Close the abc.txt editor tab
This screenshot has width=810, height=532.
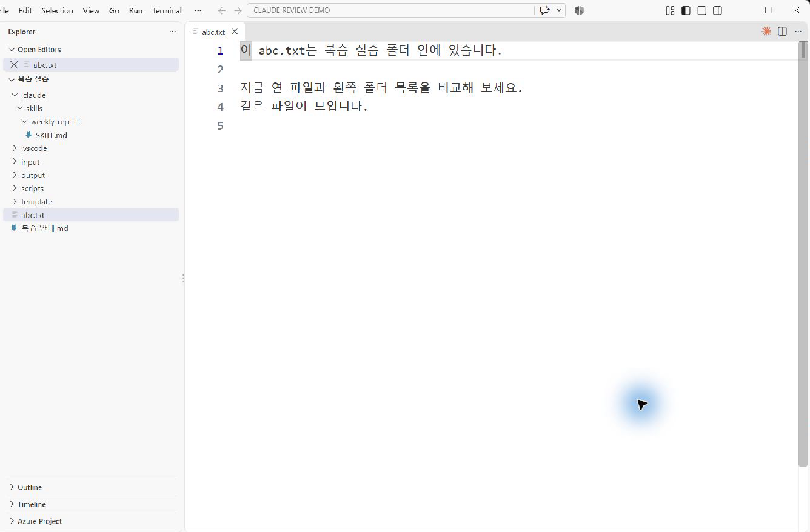(235, 32)
